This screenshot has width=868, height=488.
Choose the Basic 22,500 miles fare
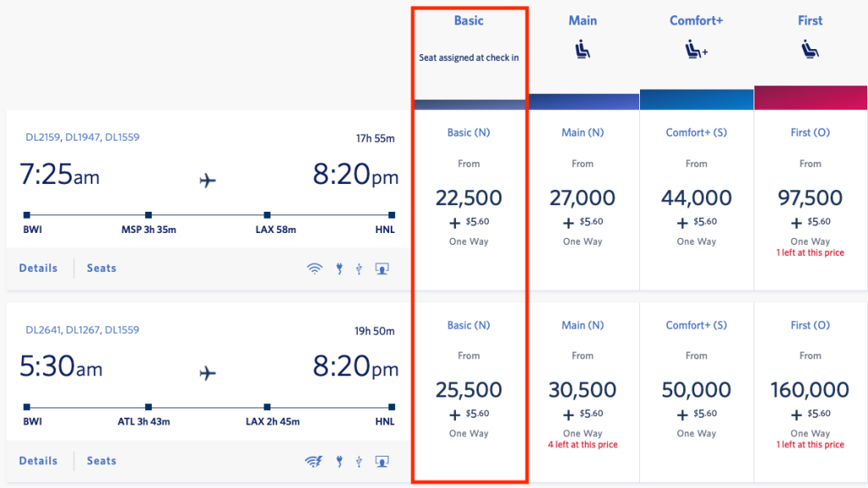pyautogui.click(x=469, y=198)
